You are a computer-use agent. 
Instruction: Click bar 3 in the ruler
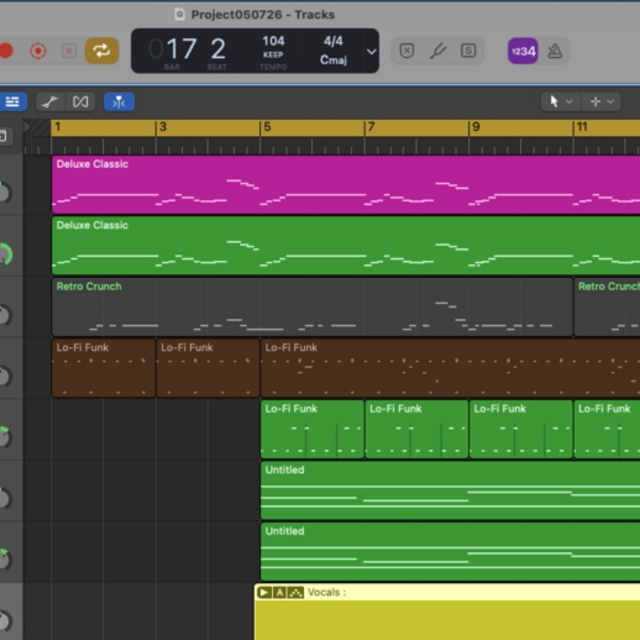[x=162, y=127]
